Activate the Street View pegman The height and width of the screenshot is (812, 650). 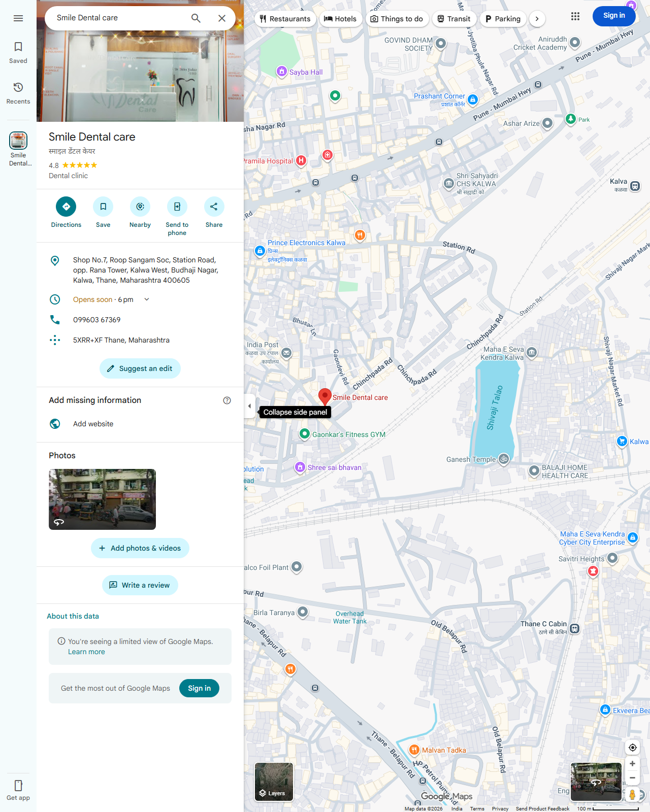click(x=632, y=794)
